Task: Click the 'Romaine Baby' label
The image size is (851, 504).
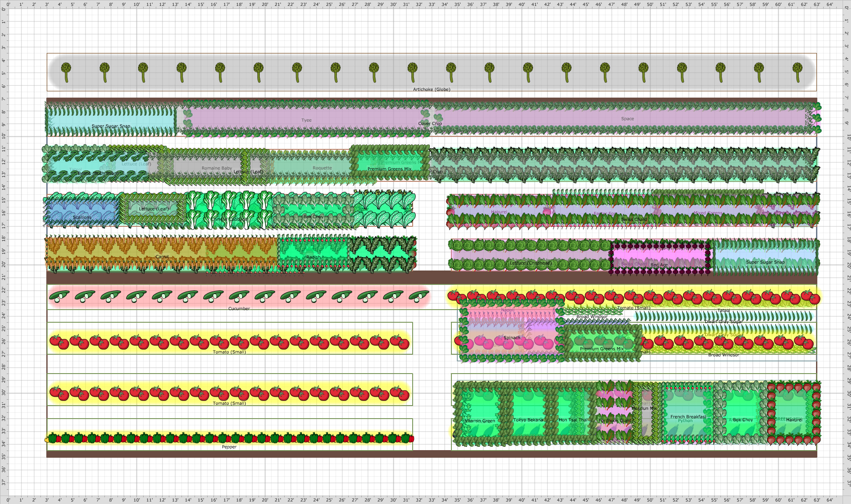Action: tap(217, 168)
